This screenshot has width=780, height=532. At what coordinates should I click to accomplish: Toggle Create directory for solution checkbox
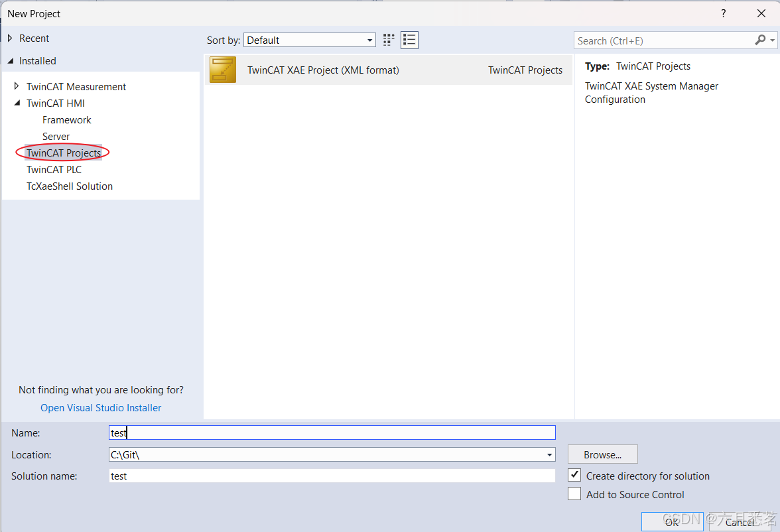(574, 475)
